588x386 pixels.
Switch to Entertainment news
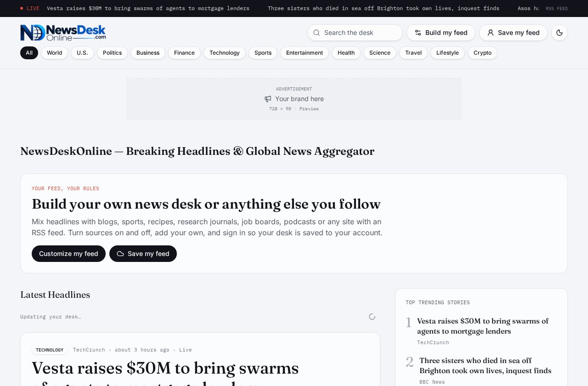305,53
